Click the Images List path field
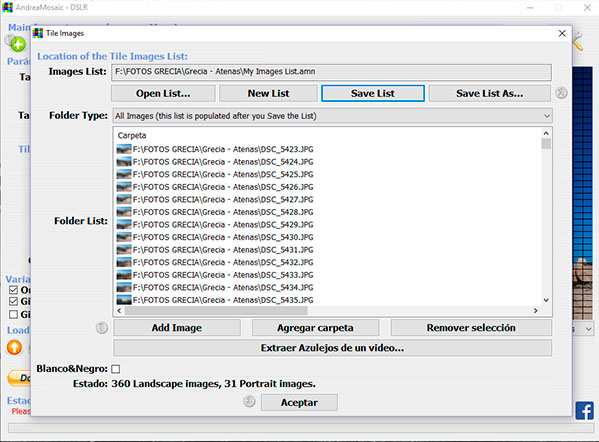This screenshot has width=599, height=442. point(331,72)
